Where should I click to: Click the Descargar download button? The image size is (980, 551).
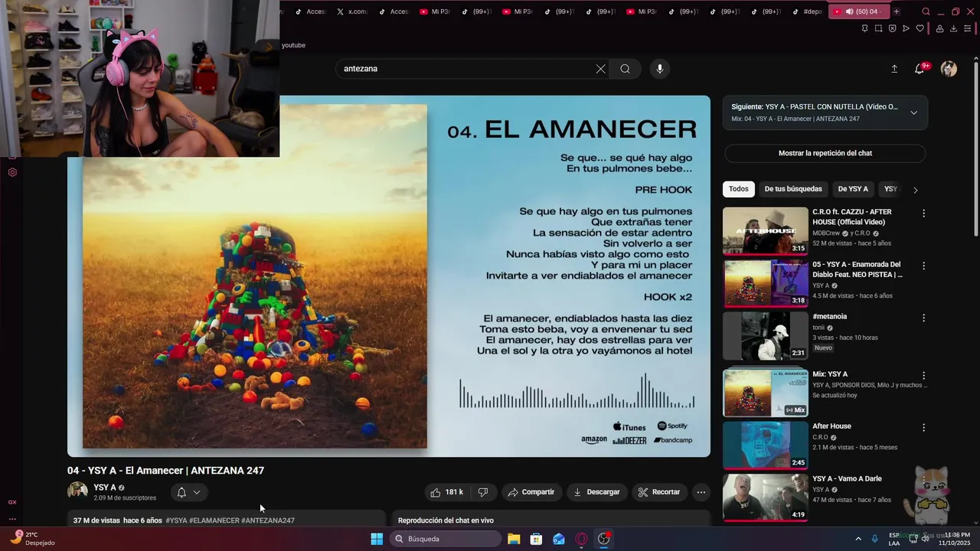pyautogui.click(x=596, y=492)
